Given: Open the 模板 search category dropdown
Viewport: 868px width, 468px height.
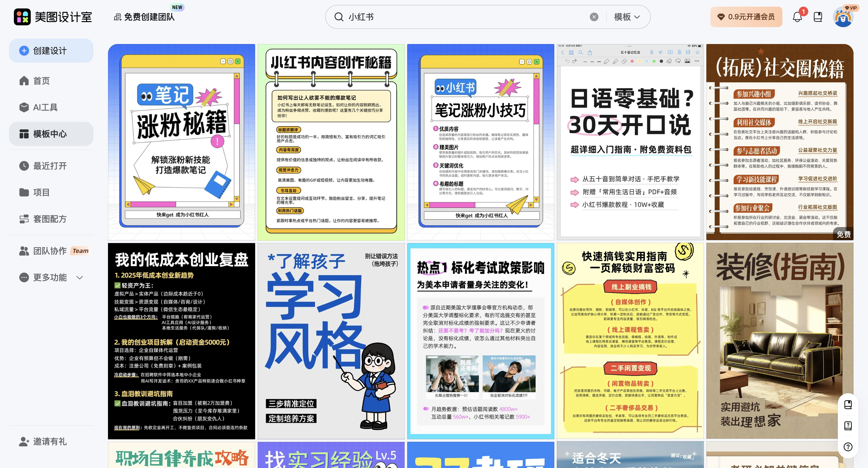Looking at the screenshot, I should [626, 17].
